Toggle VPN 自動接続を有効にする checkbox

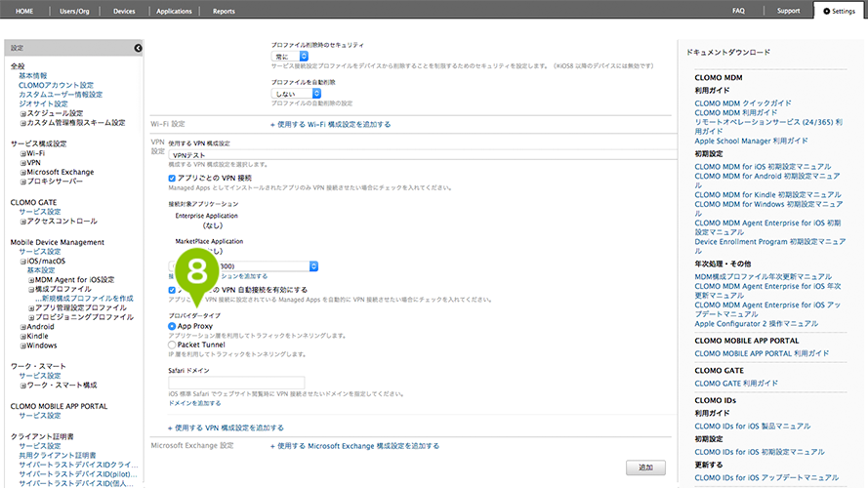click(172, 290)
